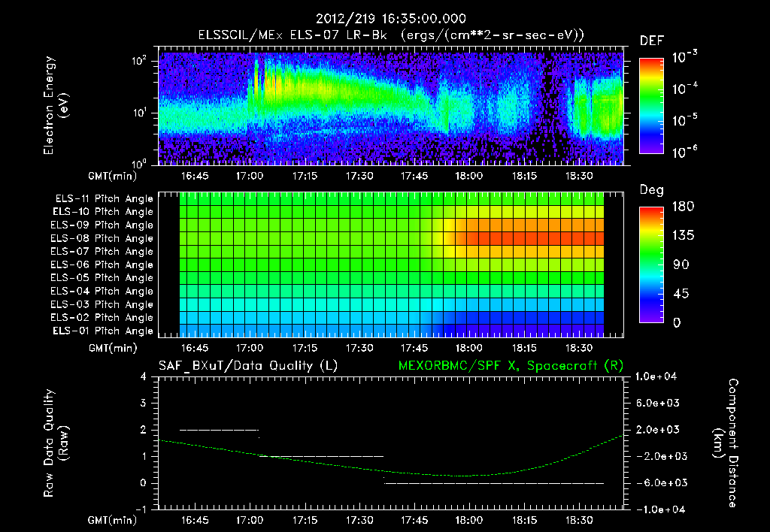770x532 pixels.
Task: Select the ELS-09 Pitch Angle row label
Action: pyautogui.click(x=102, y=225)
